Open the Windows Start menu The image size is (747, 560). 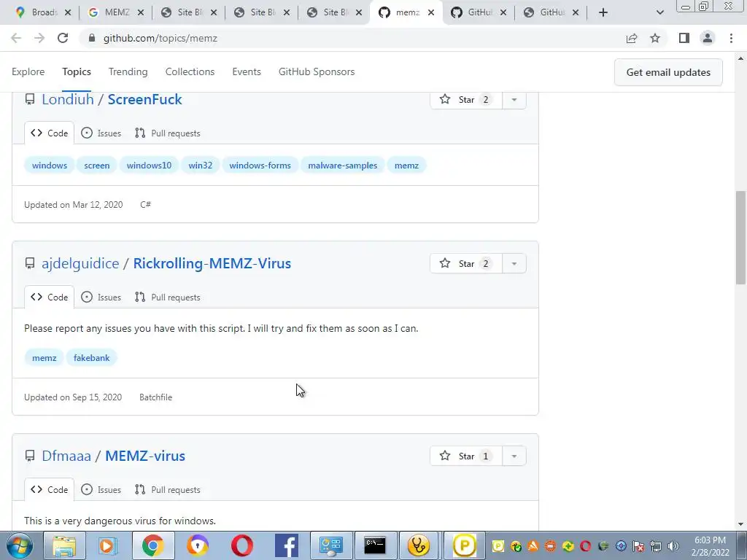[x=20, y=545]
